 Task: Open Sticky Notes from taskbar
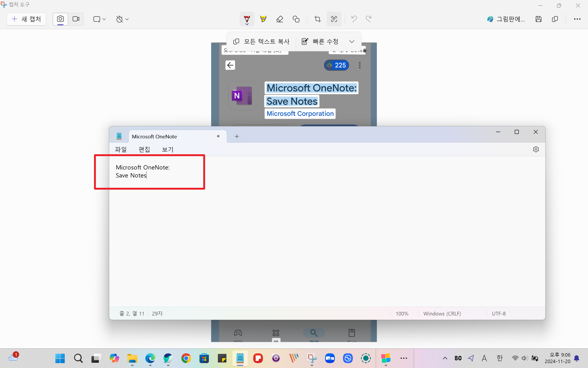[x=222, y=358]
